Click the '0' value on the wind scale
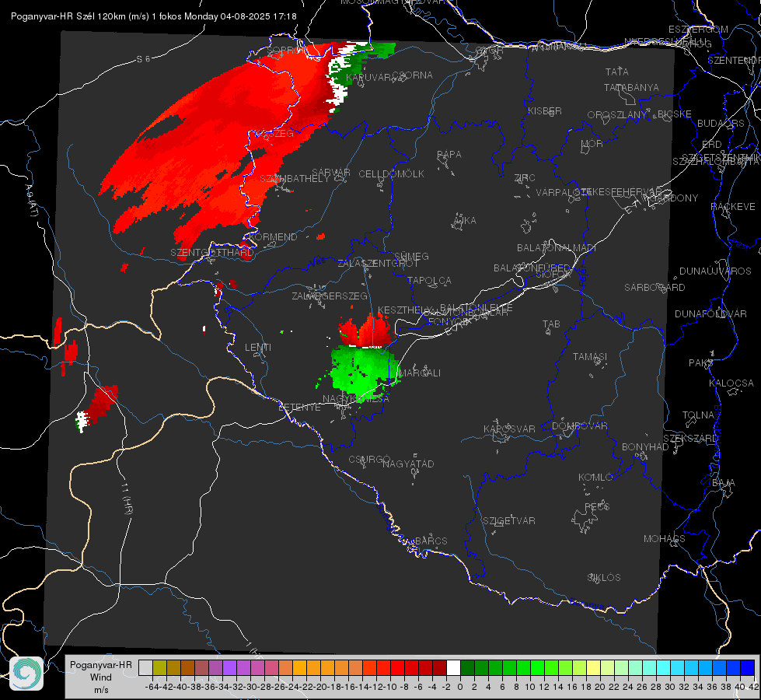 coord(460,687)
